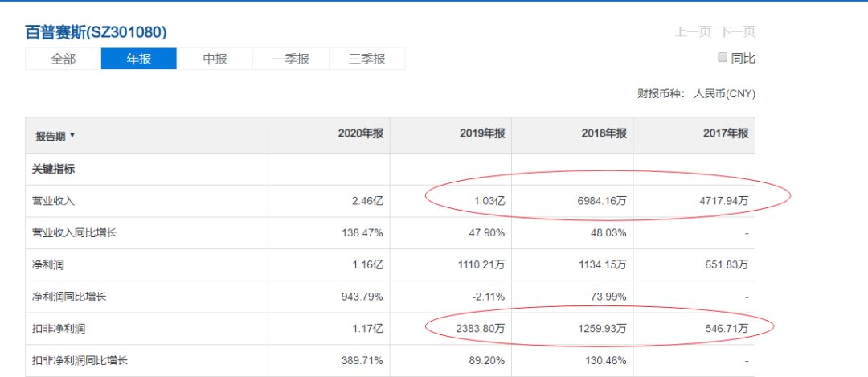Viewport: 868px width, 377px height.
Task: Open the 中报 tab
Action: tap(215, 59)
